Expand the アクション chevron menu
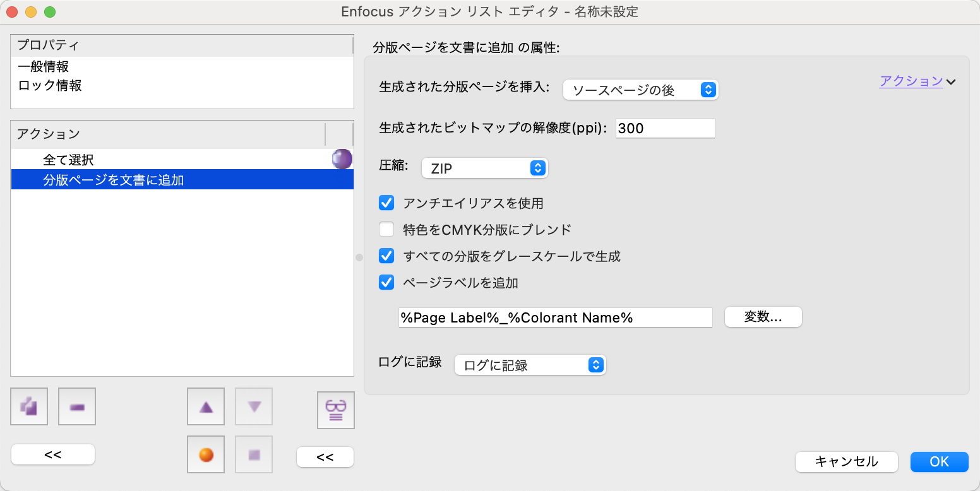This screenshot has height=491, width=980. coord(951,81)
